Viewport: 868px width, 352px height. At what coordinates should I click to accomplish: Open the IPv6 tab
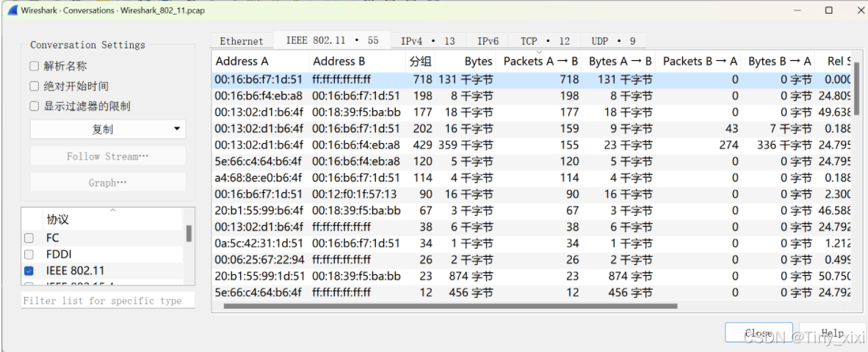(x=488, y=41)
